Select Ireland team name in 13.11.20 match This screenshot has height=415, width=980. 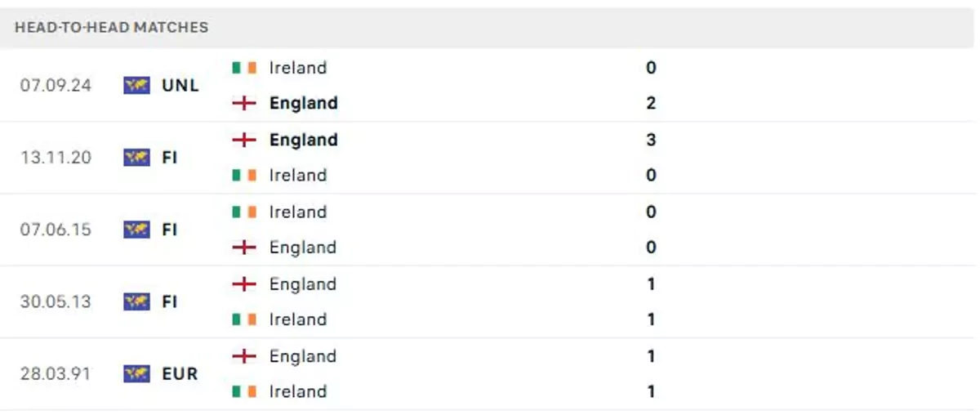tap(298, 175)
